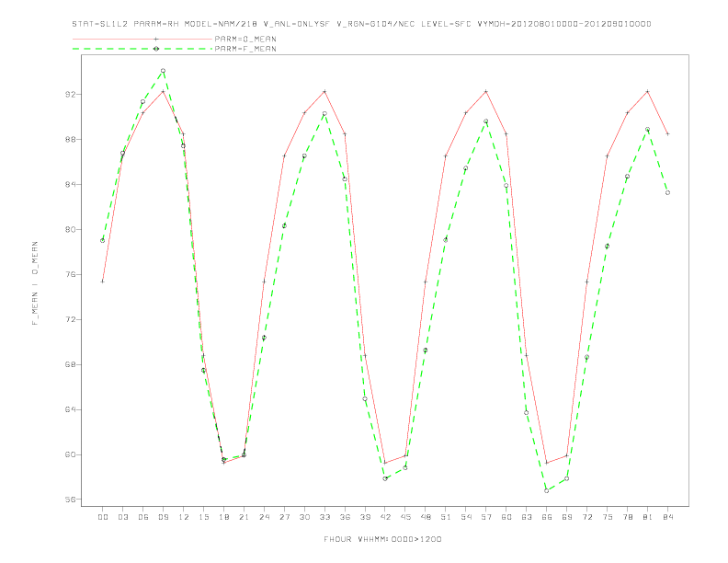Screen dimensions: 728x563
Task: Click the PARM=F_MEAN legend label
Action: (245, 49)
